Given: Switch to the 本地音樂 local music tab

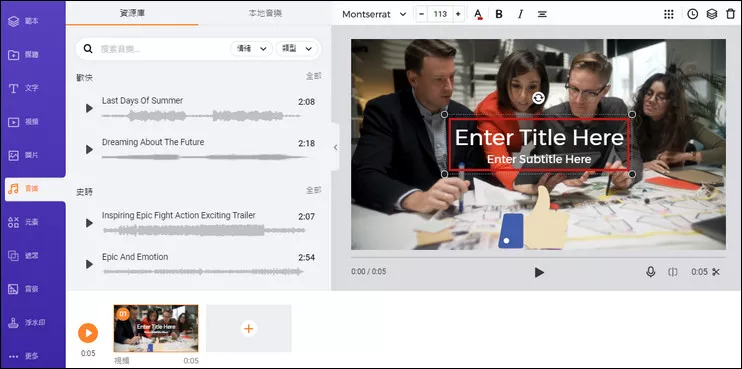Looking at the screenshot, I should click(x=265, y=13).
